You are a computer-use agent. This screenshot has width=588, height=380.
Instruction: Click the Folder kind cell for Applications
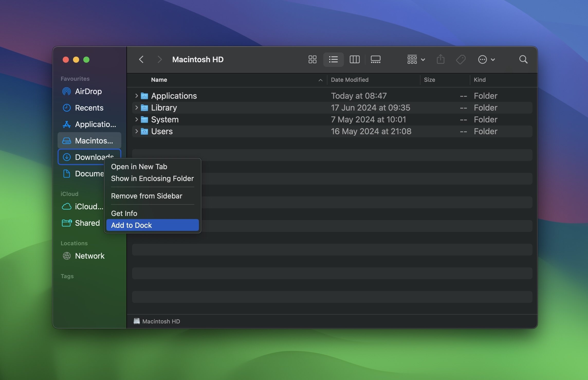[485, 96]
